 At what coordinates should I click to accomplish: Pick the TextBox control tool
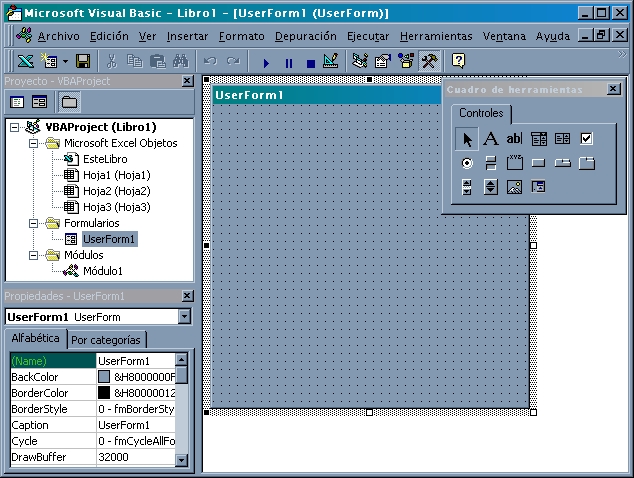(x=514, y=139)
